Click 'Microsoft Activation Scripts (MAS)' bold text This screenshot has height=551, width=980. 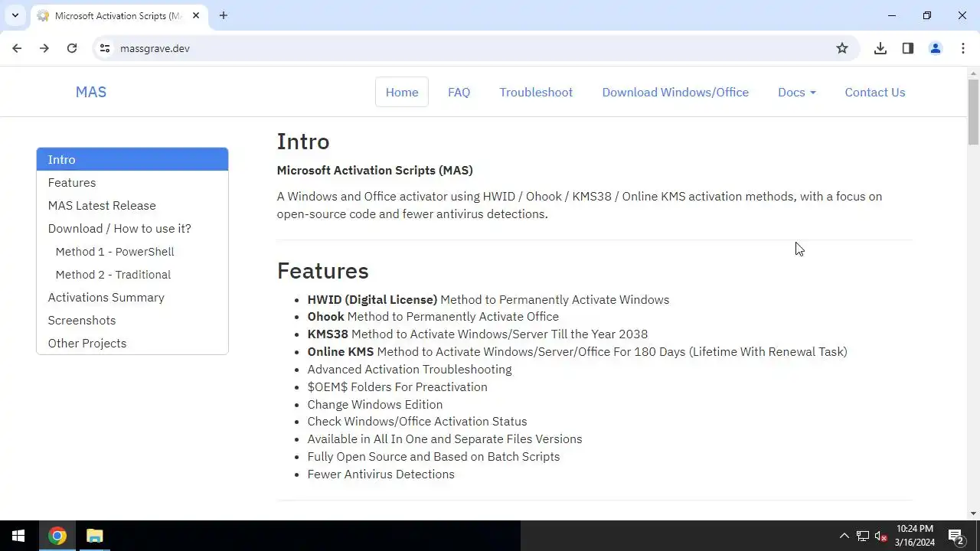pos(375,170)
